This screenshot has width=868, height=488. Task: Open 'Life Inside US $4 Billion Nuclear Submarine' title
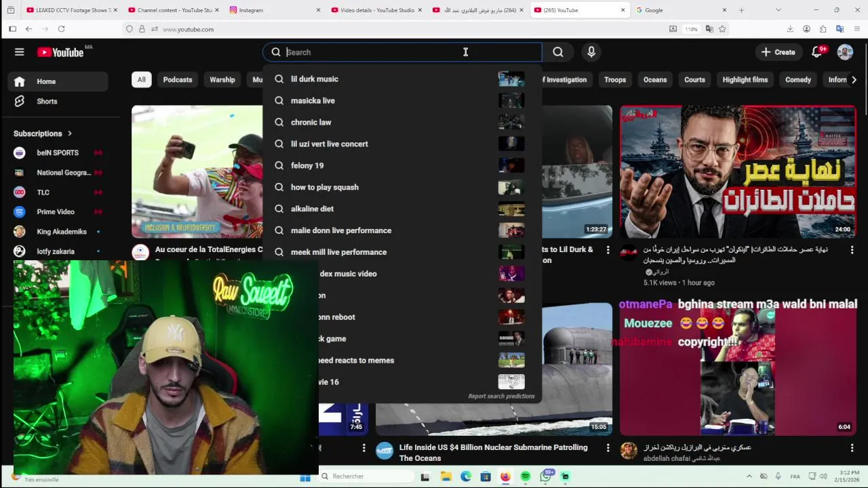point(494,453)
